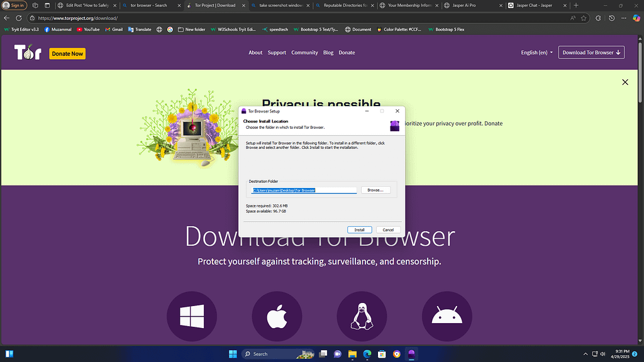Screen dimensions: 644x362
Task: Open Brave browser from the taskbar
Action: tap(397, 354)
